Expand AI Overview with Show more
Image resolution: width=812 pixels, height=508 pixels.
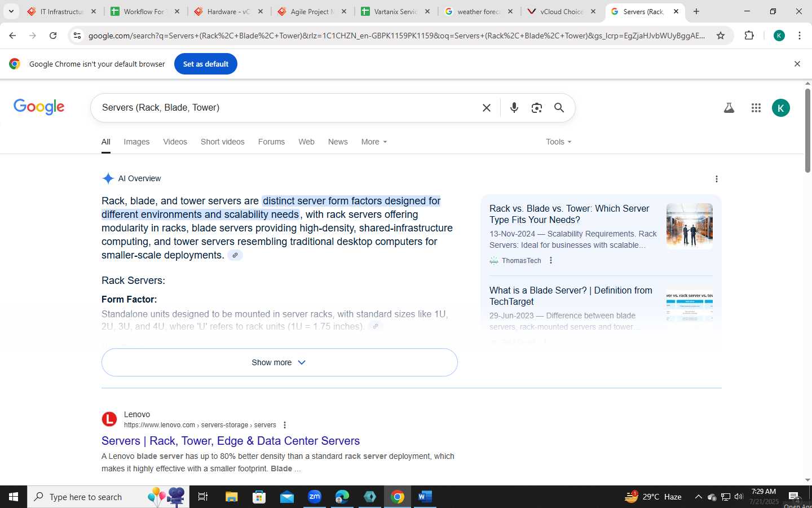coord(279,362)
